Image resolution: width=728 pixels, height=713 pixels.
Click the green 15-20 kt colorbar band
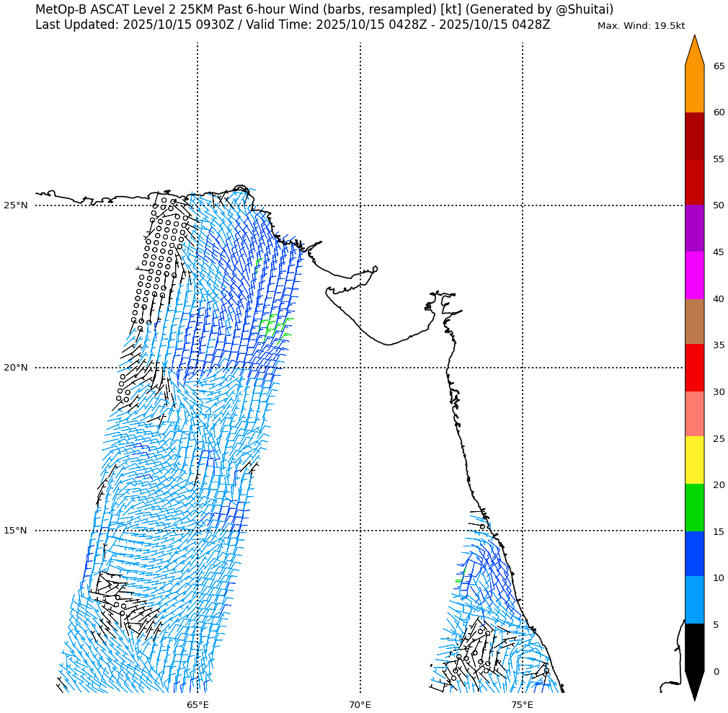tap(694, 508)
